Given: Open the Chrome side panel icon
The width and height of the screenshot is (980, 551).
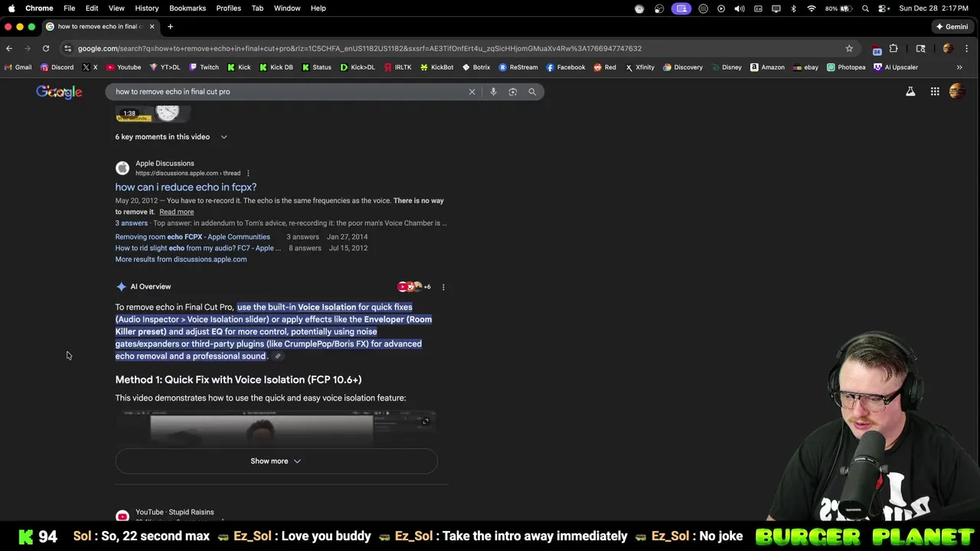Looking at the screenshot, I should click(x=921, y=48).
